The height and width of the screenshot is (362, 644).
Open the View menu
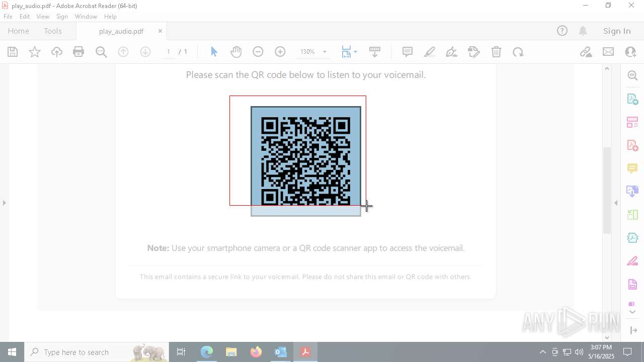pos(43,17)
